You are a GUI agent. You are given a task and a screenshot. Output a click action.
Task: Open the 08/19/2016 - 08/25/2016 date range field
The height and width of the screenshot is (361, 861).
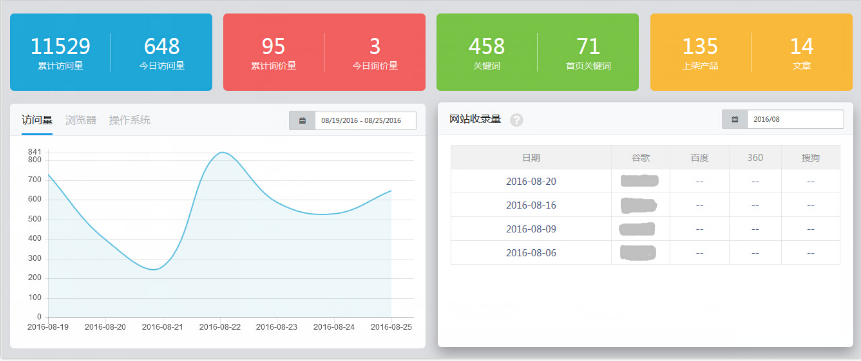[366, 120]
